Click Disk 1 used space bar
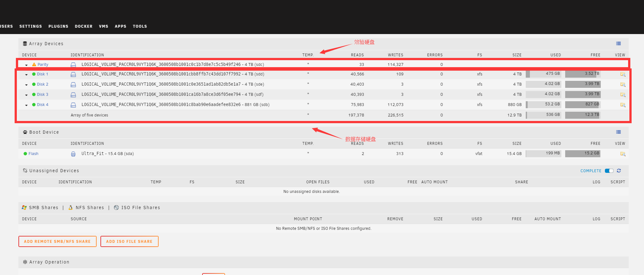 [543, 74]
